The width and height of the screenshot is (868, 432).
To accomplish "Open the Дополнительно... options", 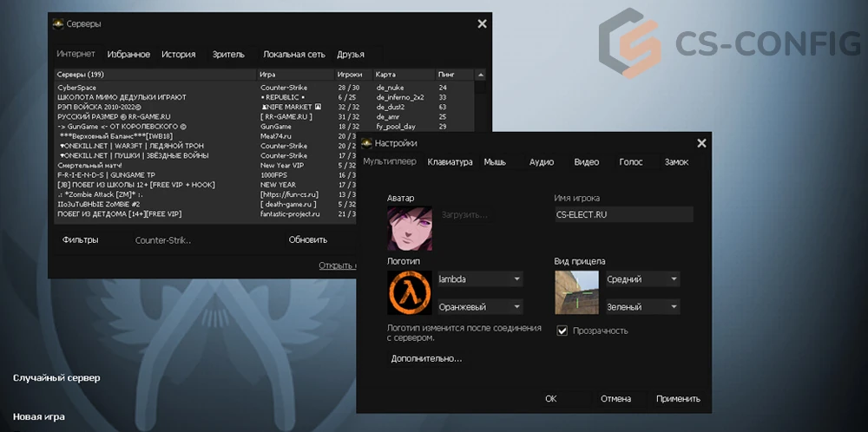I will click(x=426, y=358).
